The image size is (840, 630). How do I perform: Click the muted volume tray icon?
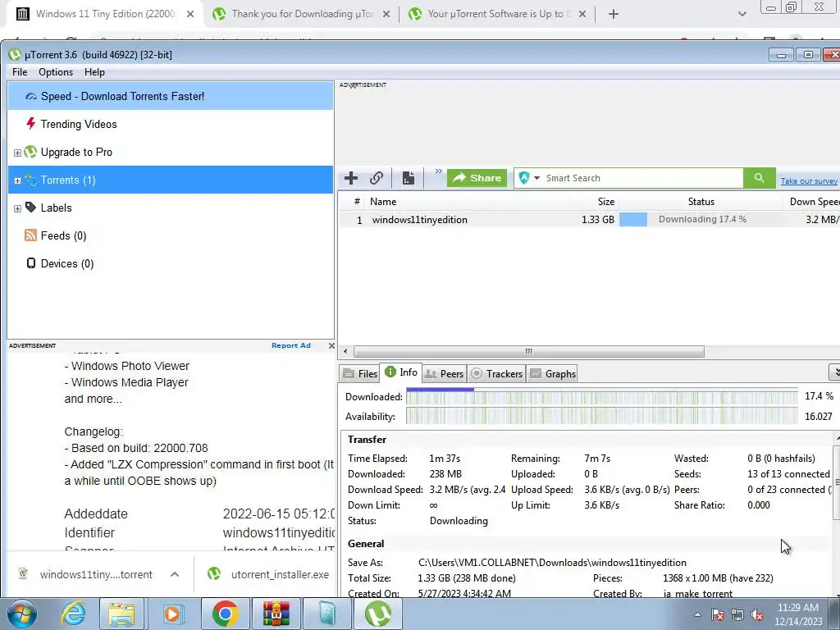(x=757, y=614)
